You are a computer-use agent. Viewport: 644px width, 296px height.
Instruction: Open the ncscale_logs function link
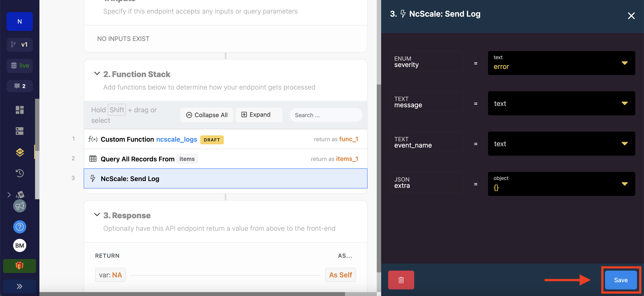pyautogui.click(x=177, y=139)
